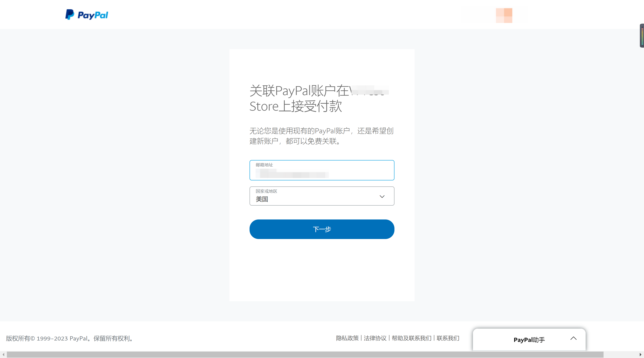
Task: Click the blurred profile avatar in header
Action: (504, 16)
